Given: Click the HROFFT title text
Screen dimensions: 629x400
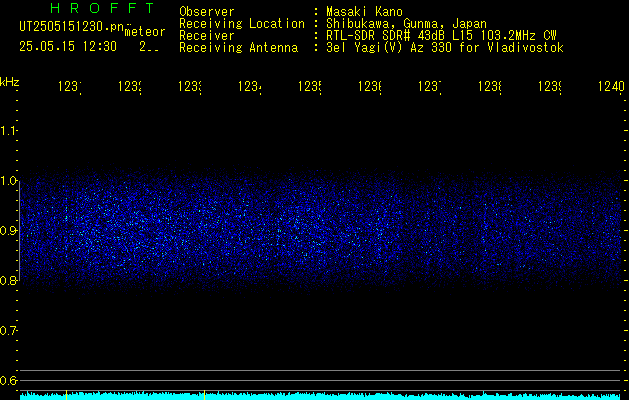Looking at the screenshot, I should click(103, 8).
